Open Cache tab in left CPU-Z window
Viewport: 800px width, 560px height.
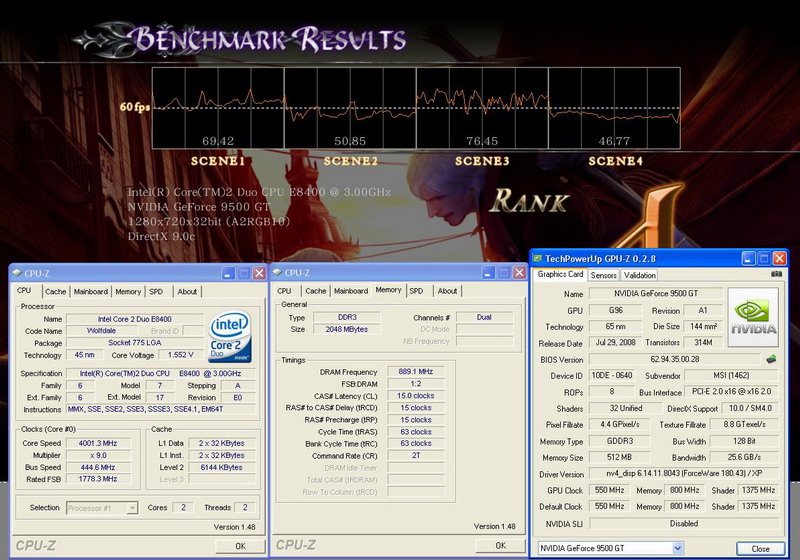[x=56, y=292]
